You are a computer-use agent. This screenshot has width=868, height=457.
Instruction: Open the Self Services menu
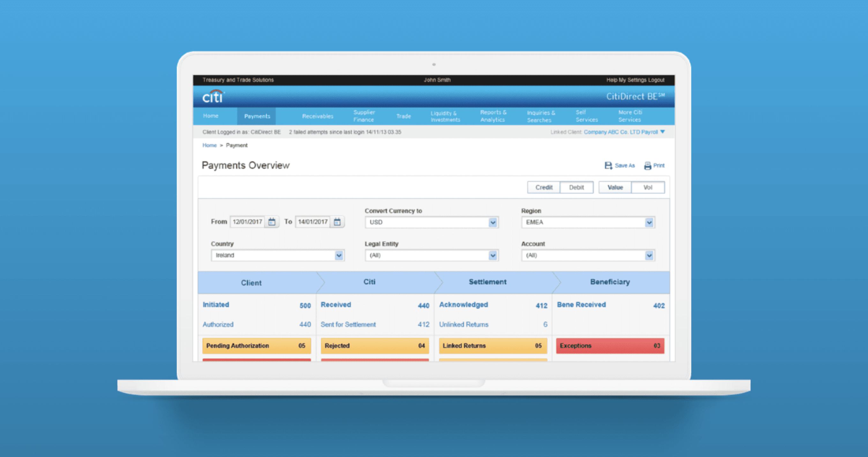tap(587, 116)
